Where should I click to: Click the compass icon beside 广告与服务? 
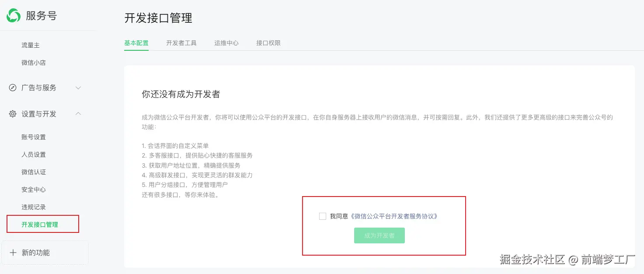point(13,88)
